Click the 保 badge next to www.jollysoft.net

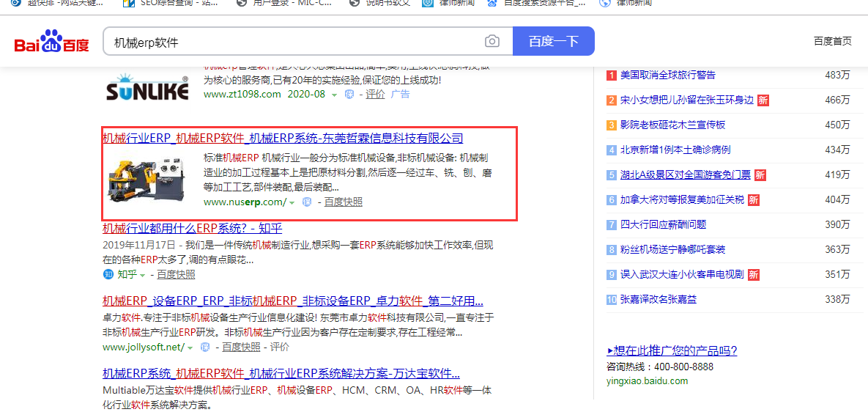coord(206,347)
